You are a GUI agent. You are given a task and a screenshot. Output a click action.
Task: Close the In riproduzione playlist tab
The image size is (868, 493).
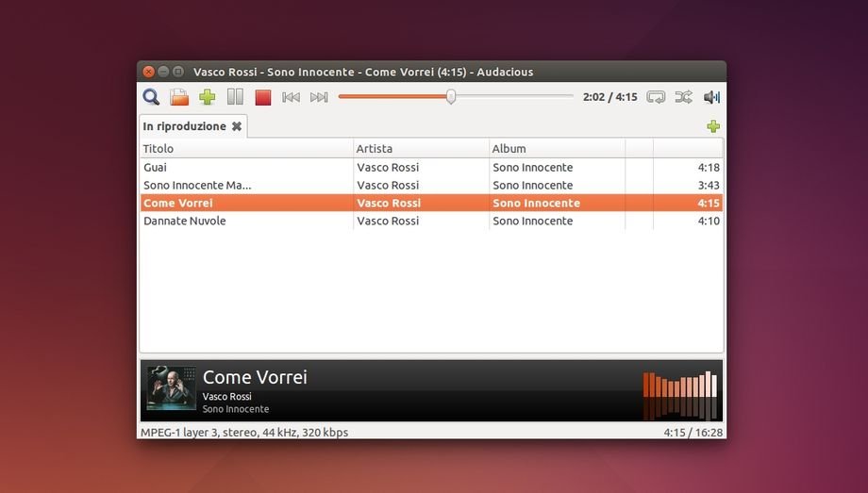[237, 126]
